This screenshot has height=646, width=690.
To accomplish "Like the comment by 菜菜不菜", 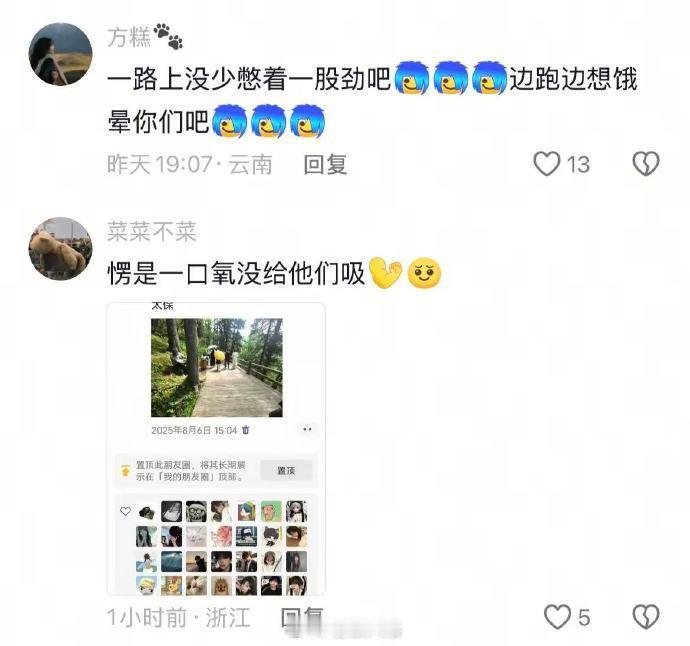I will pyautogui.click(x=557, y=617).
